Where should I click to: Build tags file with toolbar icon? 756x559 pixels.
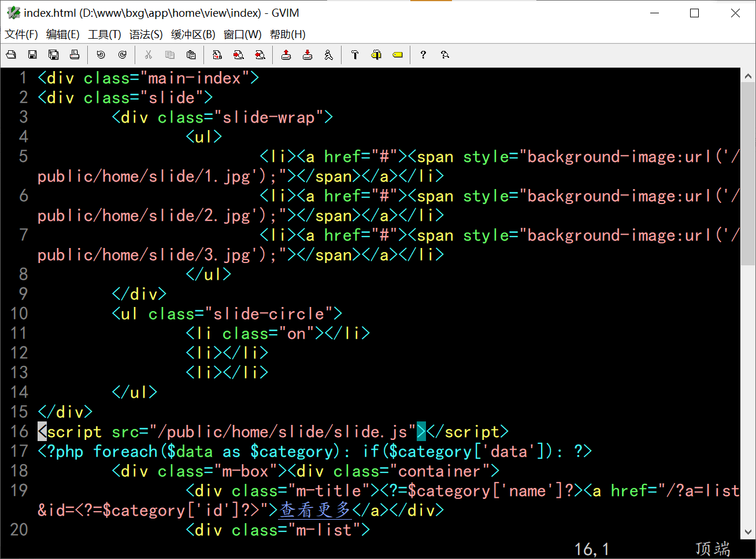[376, 55]
